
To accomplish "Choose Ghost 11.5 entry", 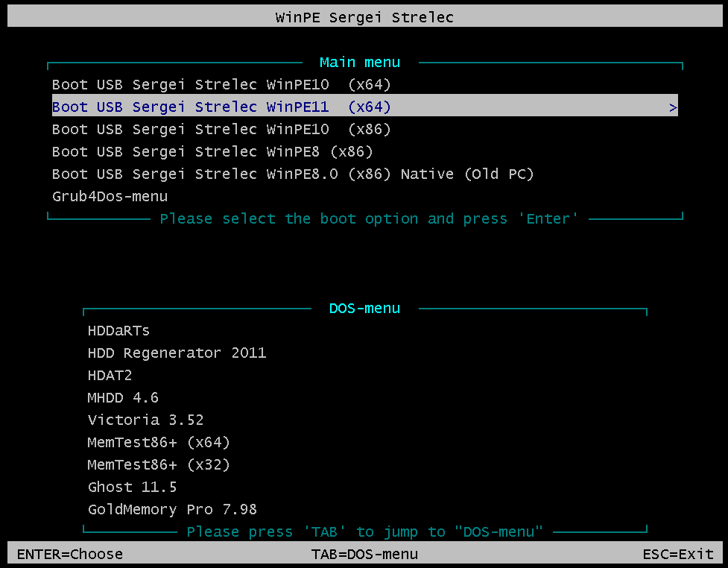I will click(133, 487).
